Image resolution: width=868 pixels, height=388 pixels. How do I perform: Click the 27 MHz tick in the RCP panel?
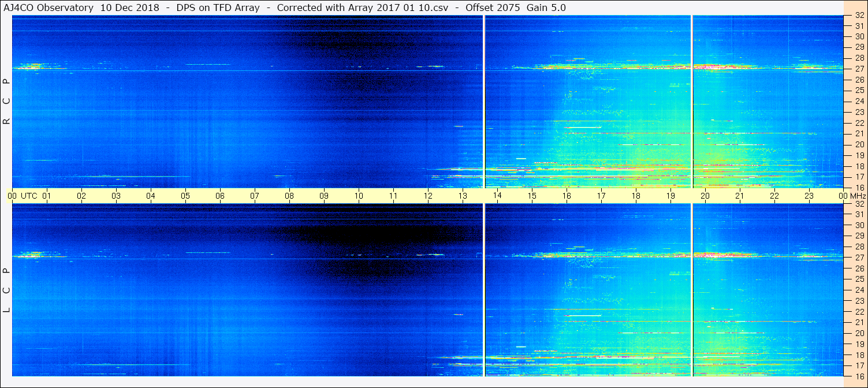[859, 69]
